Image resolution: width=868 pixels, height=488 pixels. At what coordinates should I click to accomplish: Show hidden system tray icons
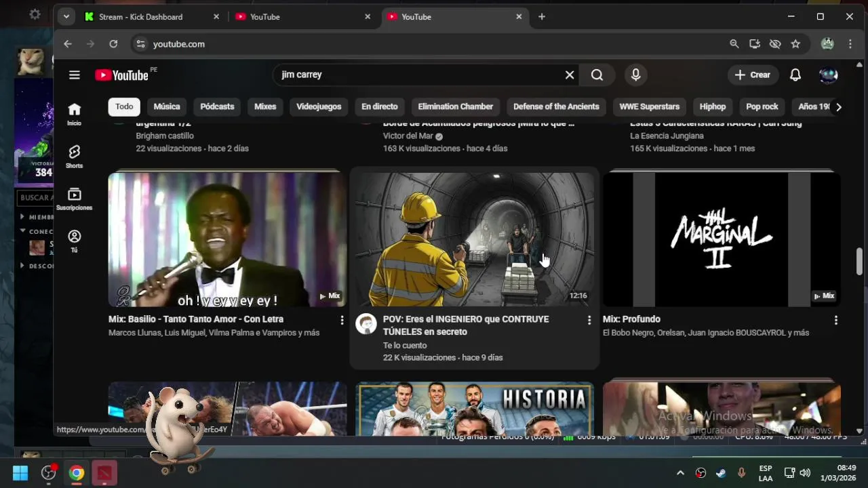pos(680,473)
